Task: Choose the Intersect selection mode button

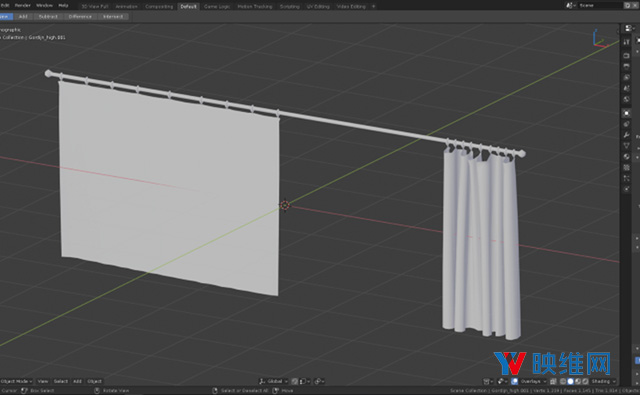Action: (x=113, y=17)
